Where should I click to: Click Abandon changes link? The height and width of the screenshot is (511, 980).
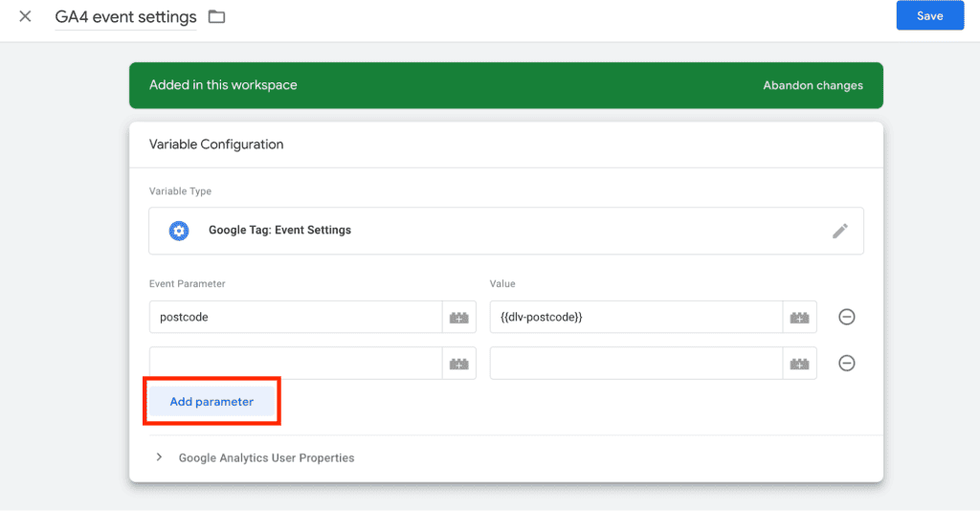813,85
